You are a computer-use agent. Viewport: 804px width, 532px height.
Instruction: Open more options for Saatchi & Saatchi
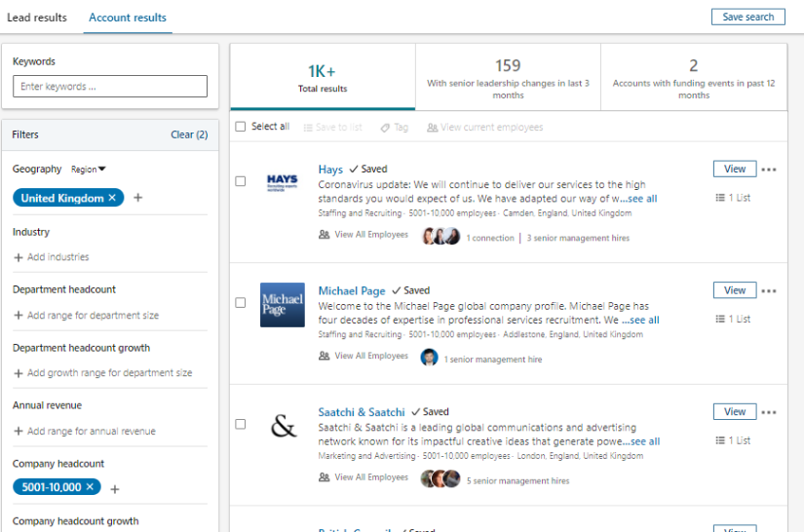[x=769, y=412]
